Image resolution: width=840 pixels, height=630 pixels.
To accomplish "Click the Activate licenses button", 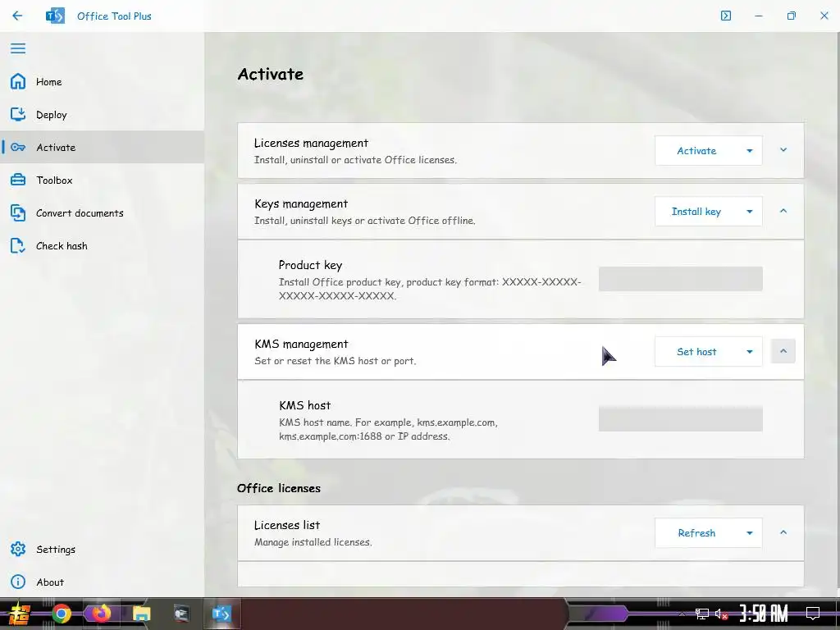I will pos(696,151).
